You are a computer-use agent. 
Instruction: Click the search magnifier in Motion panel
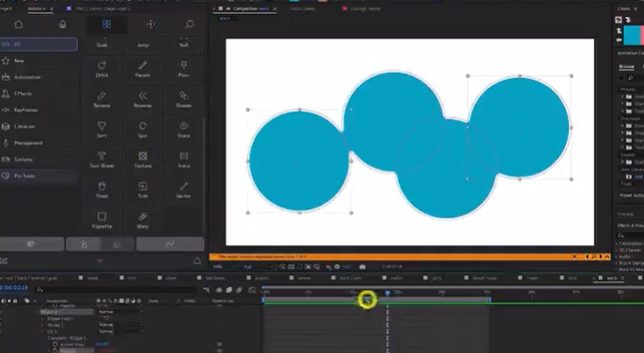tap(189, 24)
